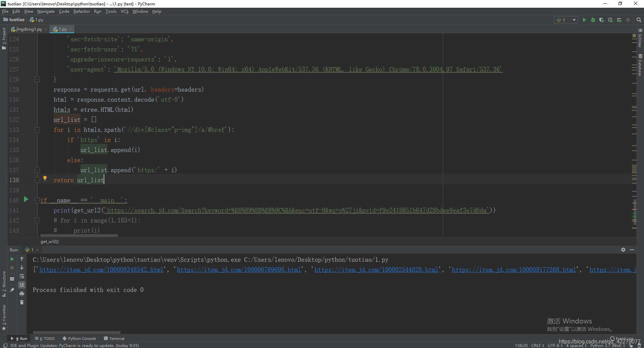
Task: Toggle soft-wrap in the Run console
Action: (x=22, y=277)
